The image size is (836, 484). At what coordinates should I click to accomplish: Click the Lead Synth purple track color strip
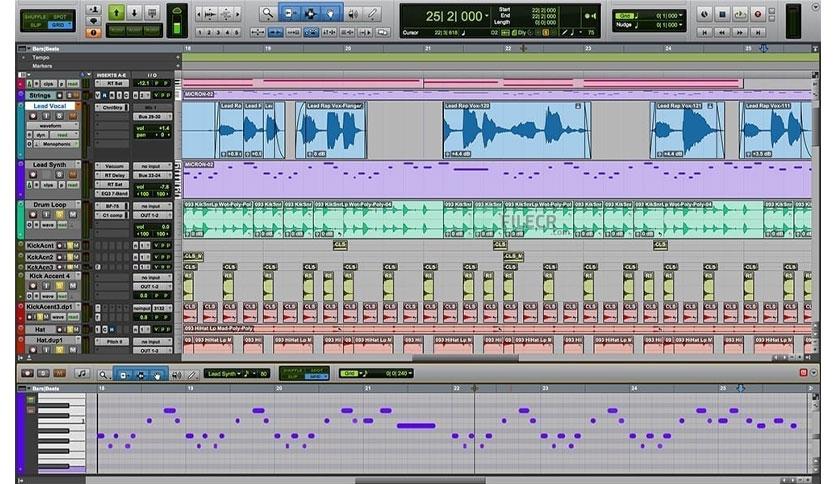[20, 180]
